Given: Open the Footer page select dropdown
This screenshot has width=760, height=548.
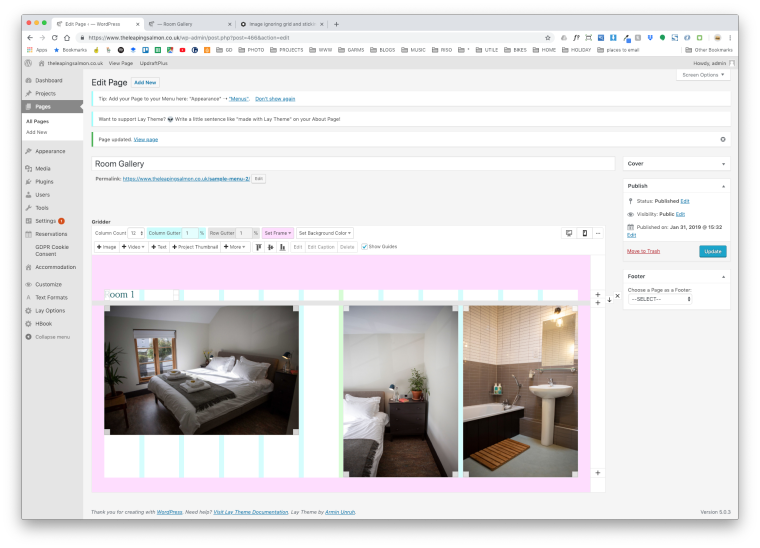Looking at the screenshot, I should pos(661,299).
